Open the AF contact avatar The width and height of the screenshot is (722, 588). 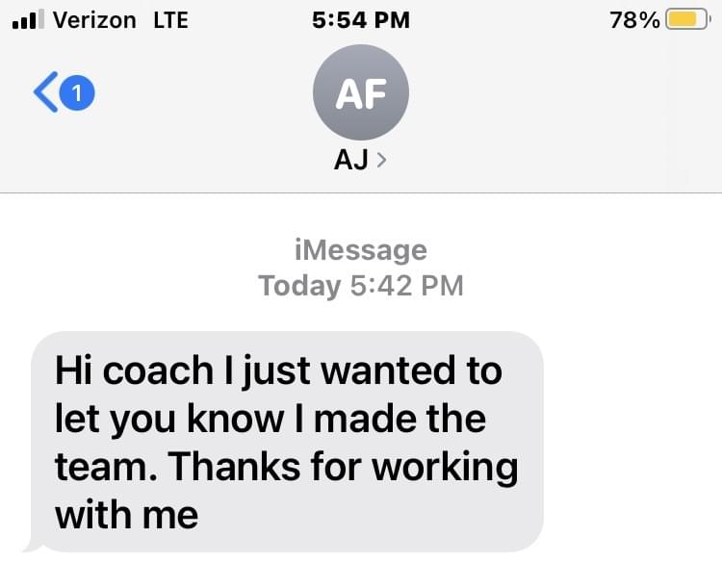click(x=361, y=93)
